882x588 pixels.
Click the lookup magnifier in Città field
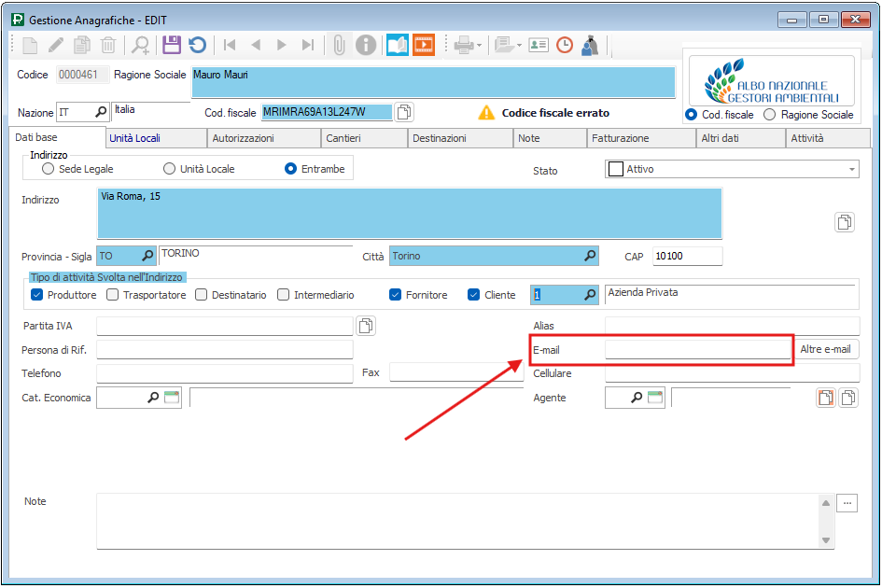[x=590, y=256]
